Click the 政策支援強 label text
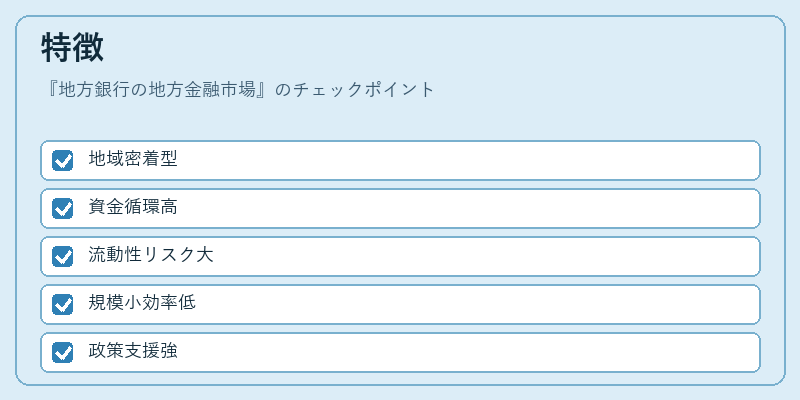The image size is (800, 400). pos(133,351)
